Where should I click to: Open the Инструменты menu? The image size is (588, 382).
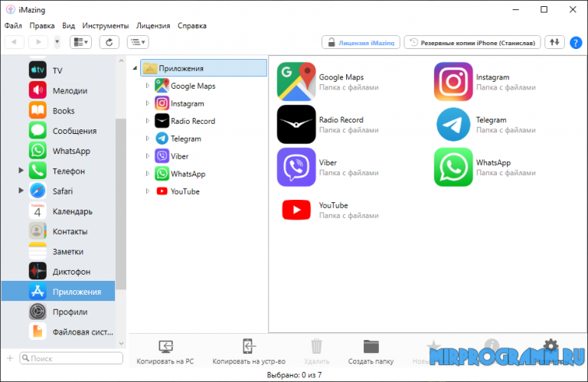click(105, 25)
